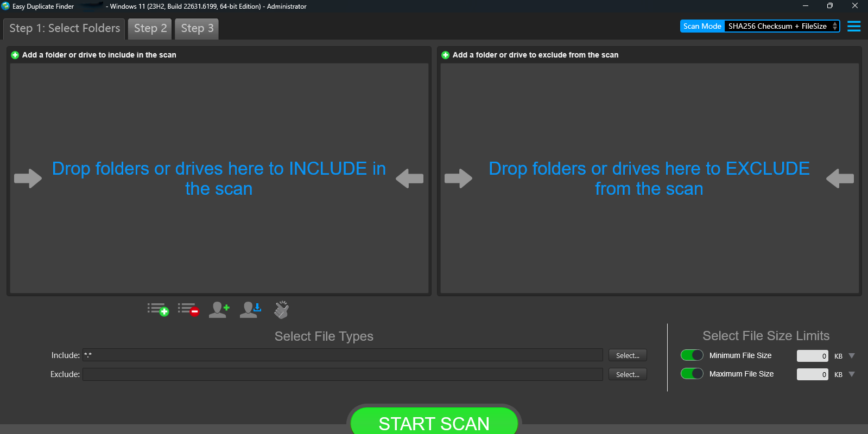Click the remove-from-list icon with red minus
The image size is (868, 434).
pos(188,310)
